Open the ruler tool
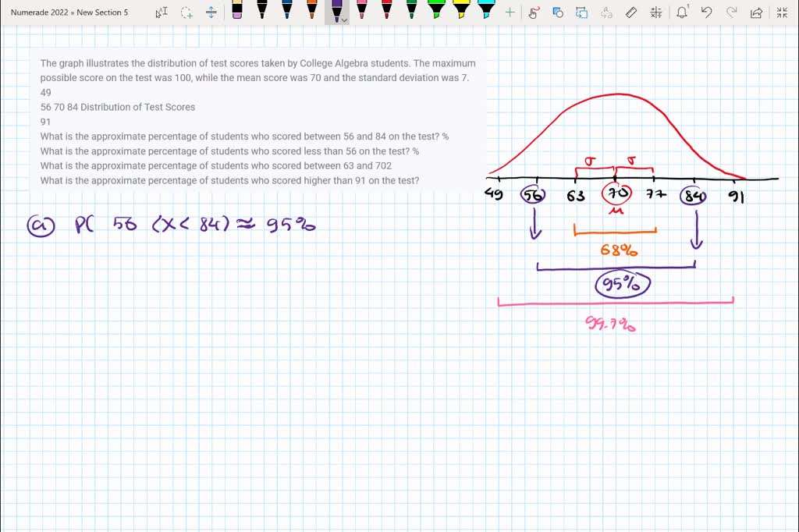Screen dimensions: 799x532 [630, 12]
